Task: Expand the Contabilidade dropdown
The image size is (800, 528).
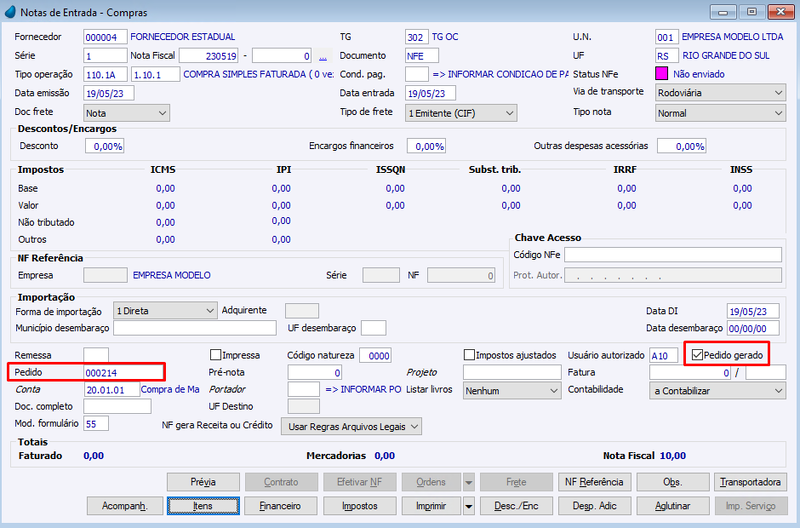Action: click(717, 391)
